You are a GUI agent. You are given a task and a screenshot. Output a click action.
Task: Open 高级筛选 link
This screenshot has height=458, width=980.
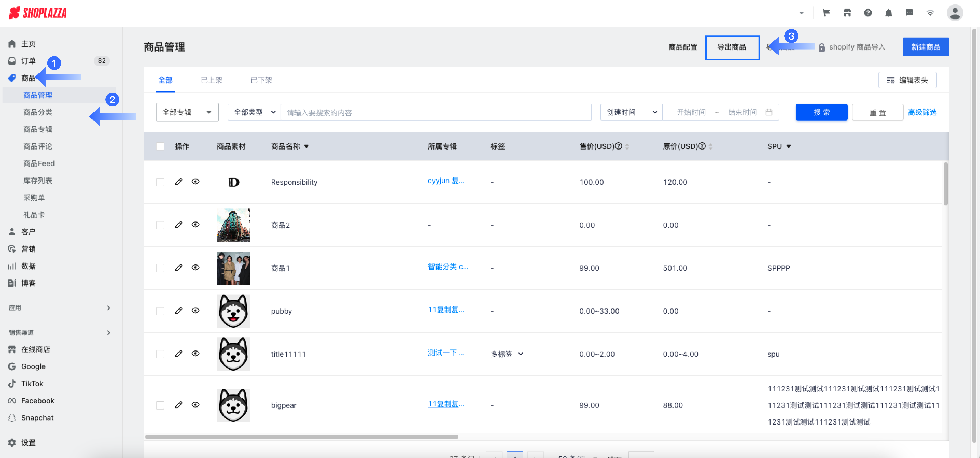(922, 112)
